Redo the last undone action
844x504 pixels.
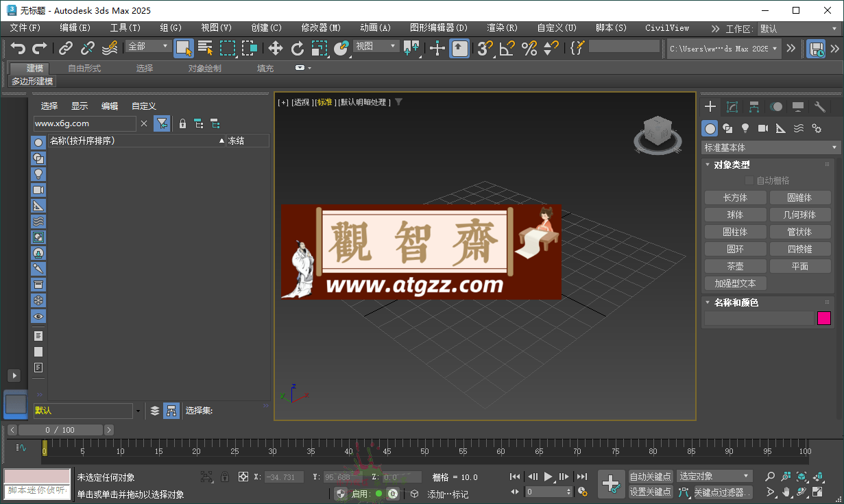(40, 48)
